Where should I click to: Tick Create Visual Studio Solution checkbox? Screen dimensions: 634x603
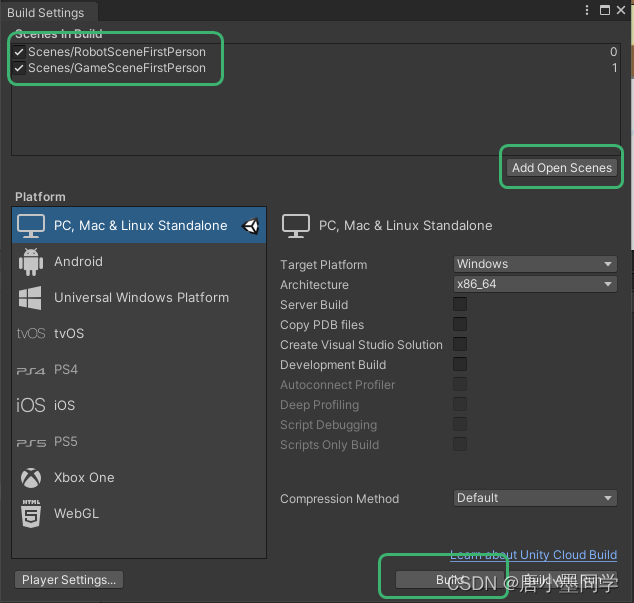460,344
